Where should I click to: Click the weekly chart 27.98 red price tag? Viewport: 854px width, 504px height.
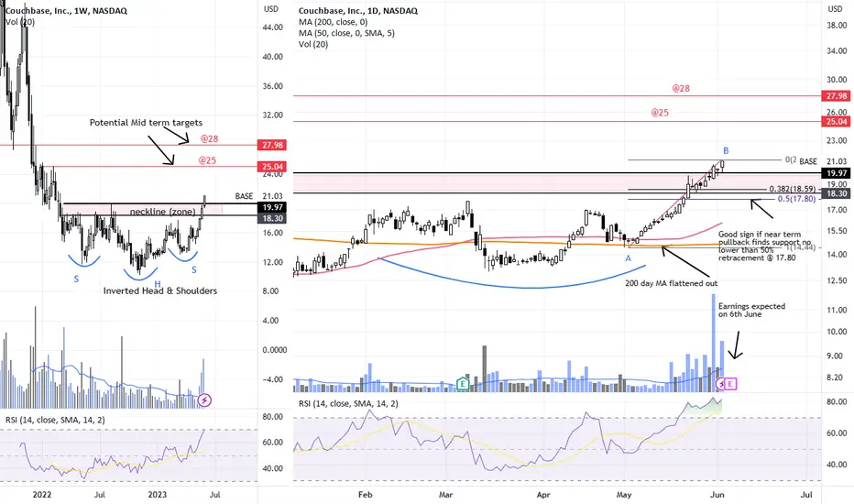(273, 145)
